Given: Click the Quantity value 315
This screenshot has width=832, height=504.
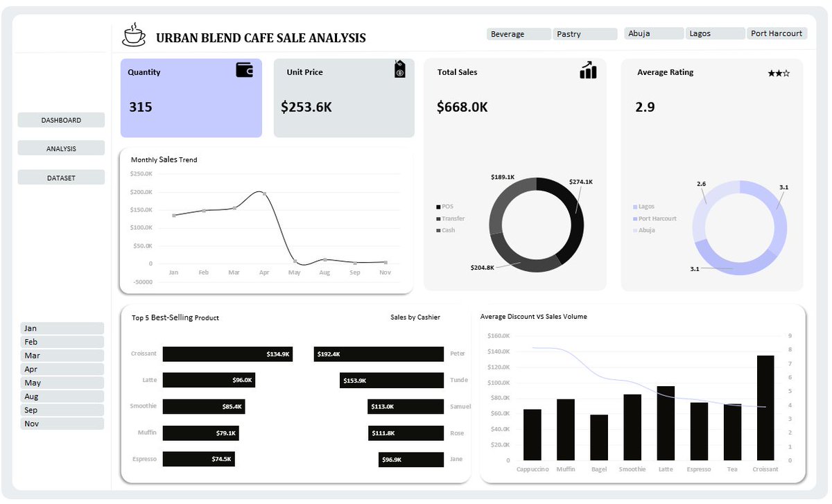Looking at the screenshot, I should pyautogui.click(x=140, y=107).
